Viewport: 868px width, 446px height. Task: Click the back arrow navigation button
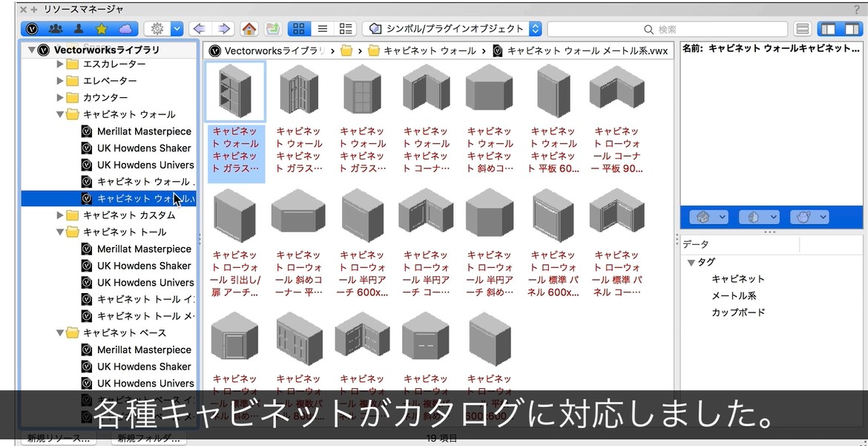click(x=198, y=29)
